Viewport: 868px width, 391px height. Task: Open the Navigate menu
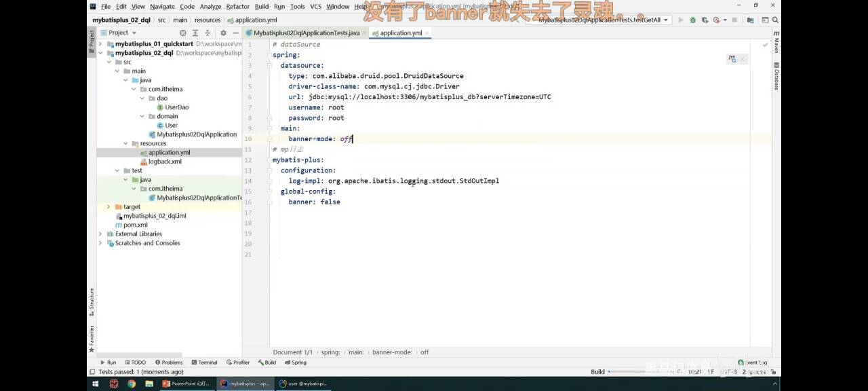point(162,6)
